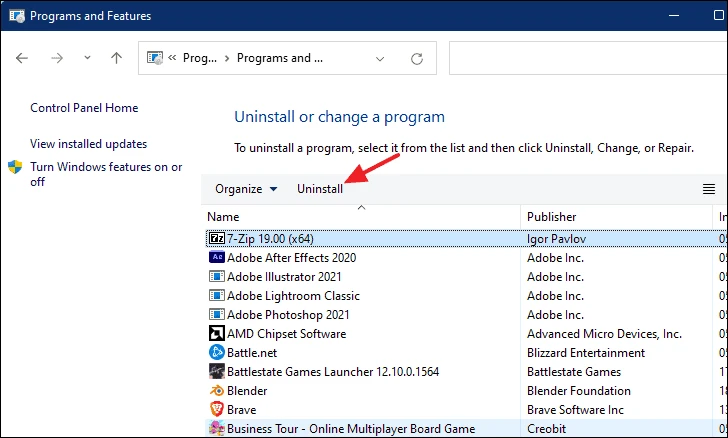Sort the list by Name column
The height and width of the screenshot is (438, 728).
pos(224,217)
